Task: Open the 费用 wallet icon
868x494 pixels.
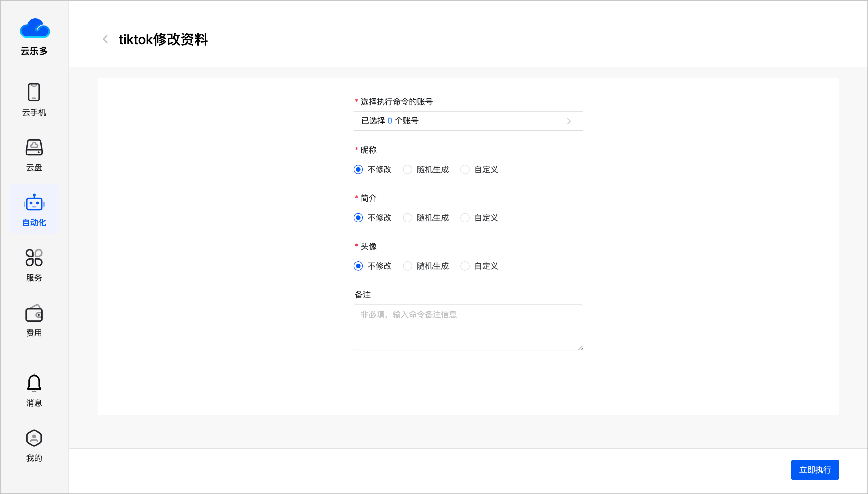Action: click(x=34, y=313)
